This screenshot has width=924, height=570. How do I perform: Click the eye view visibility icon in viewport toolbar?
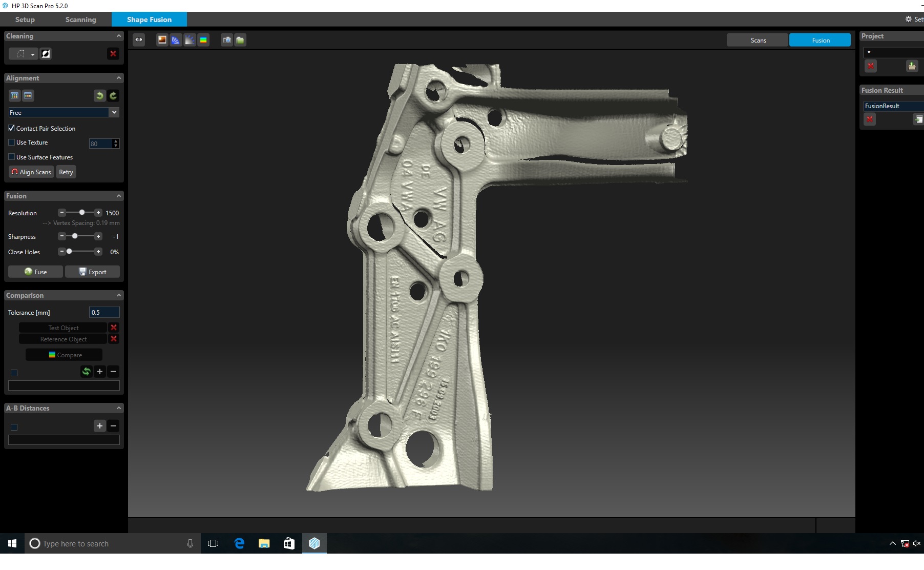[139, 40]
